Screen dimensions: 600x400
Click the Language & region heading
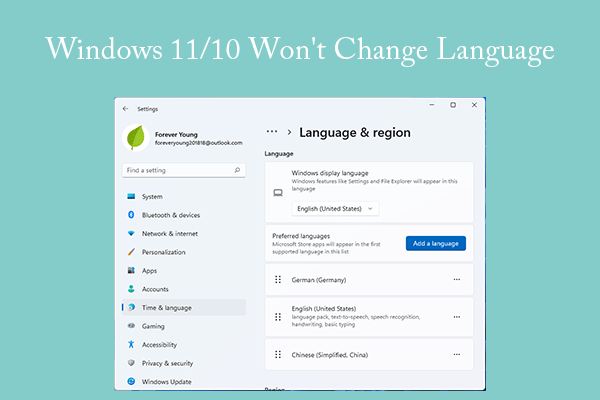(355, 132)
